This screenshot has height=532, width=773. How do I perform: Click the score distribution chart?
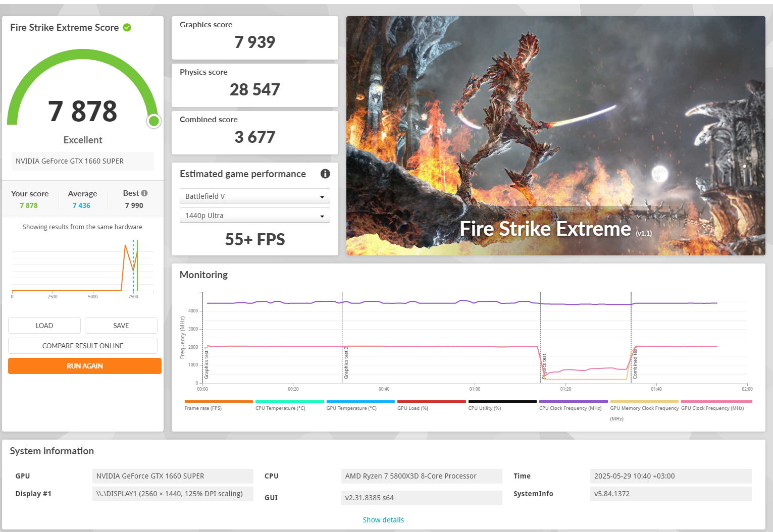pyautogui.click(x=82, y=269)
